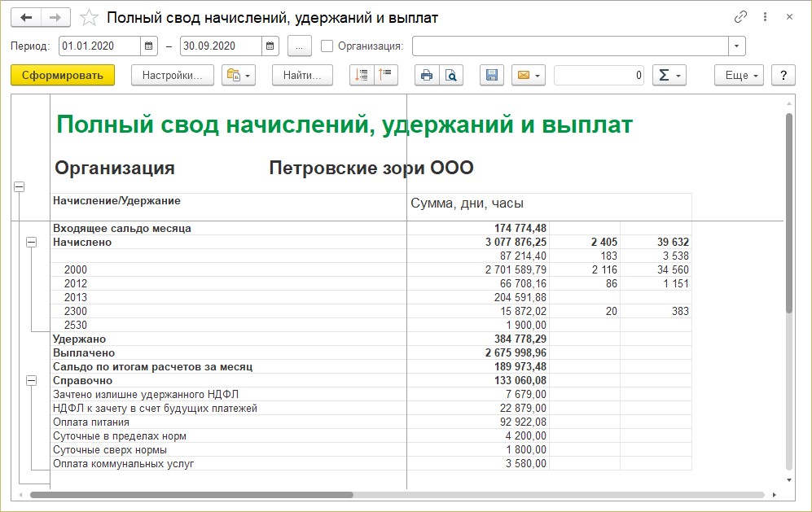The image size is (812, 512).
Task: Click the scroll down arrow
Action: (x=789, y=480)
